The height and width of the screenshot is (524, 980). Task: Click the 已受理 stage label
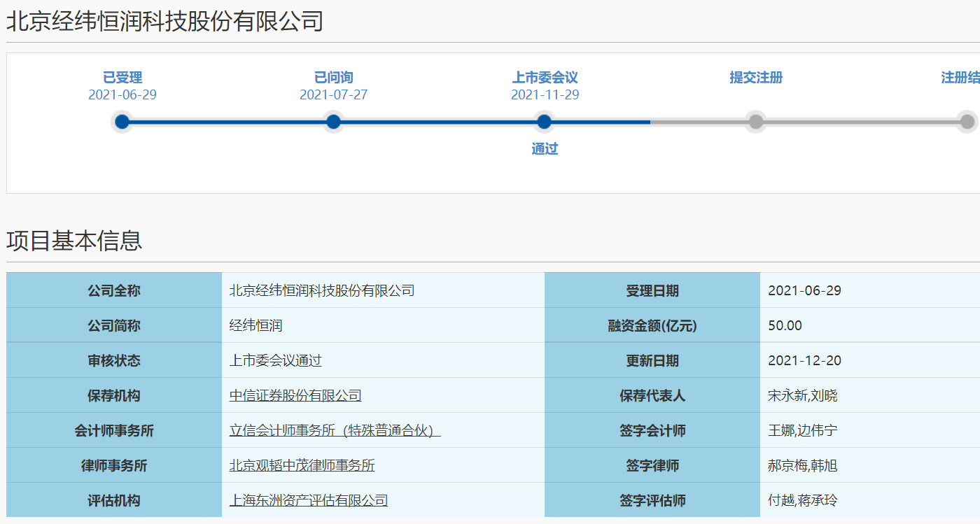coord(122,78)
